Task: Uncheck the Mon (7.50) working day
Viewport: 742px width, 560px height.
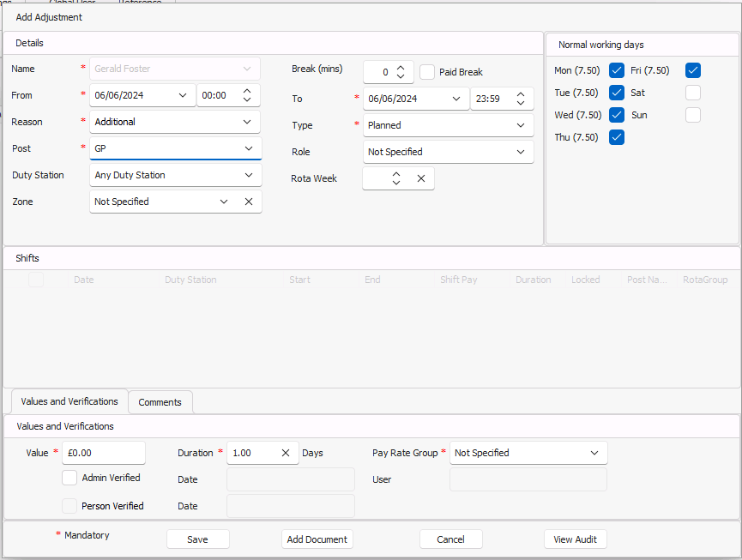Action: pyautogui.click(x=616, y=69)
